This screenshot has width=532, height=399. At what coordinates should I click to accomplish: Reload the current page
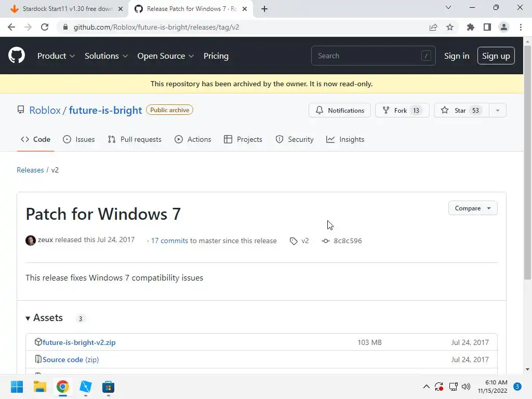[45, 27]
